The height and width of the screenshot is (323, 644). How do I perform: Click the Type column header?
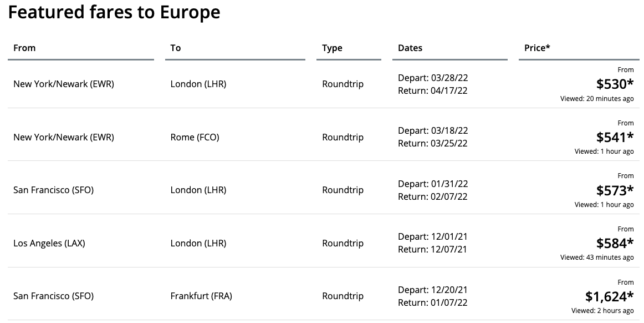pos(332,48)
